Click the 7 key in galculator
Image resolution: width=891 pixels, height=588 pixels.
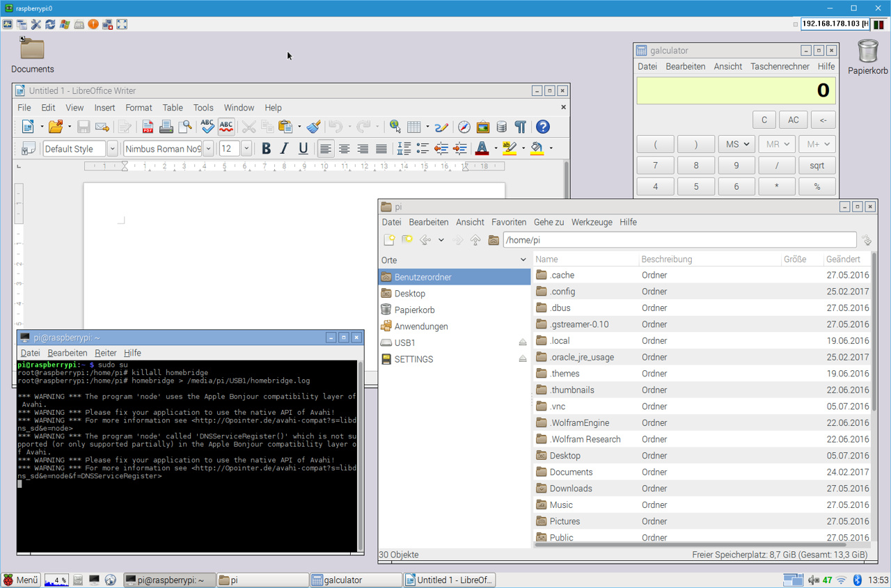[655, 166]
